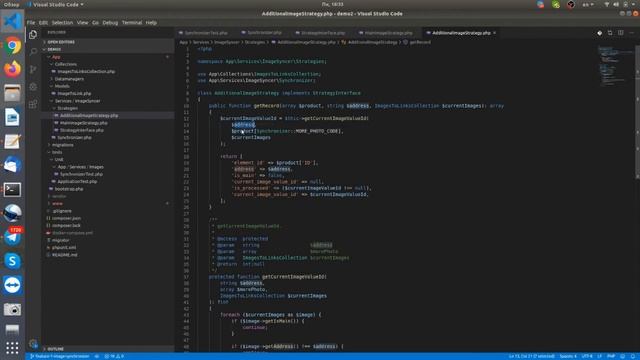Open the File menu
The image size is (640, 360).
(31, 23)
